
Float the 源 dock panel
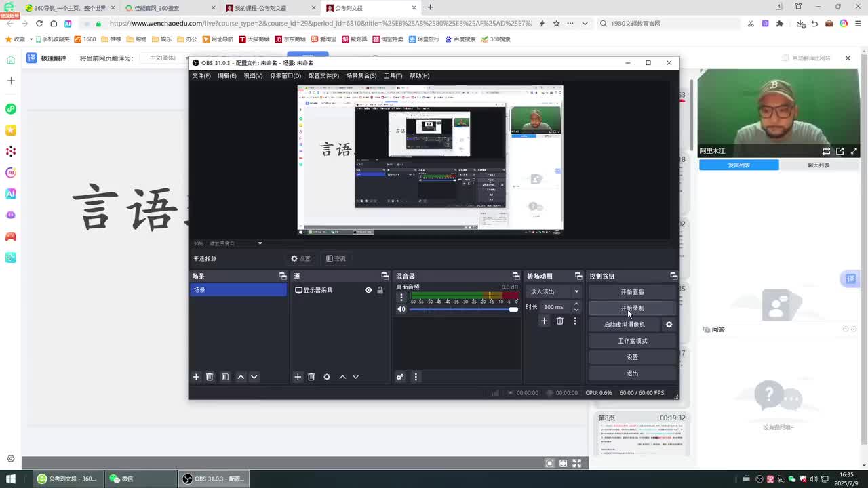click(x=384, y=276)
